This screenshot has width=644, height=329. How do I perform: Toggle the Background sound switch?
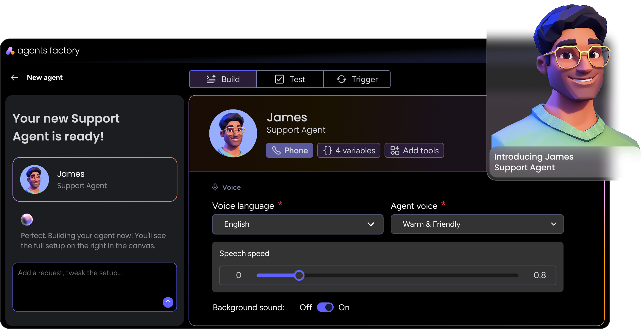[325, 307]
